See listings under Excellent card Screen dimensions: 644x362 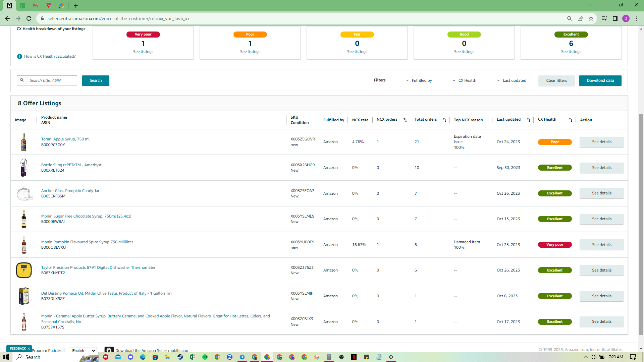[571, 52]
